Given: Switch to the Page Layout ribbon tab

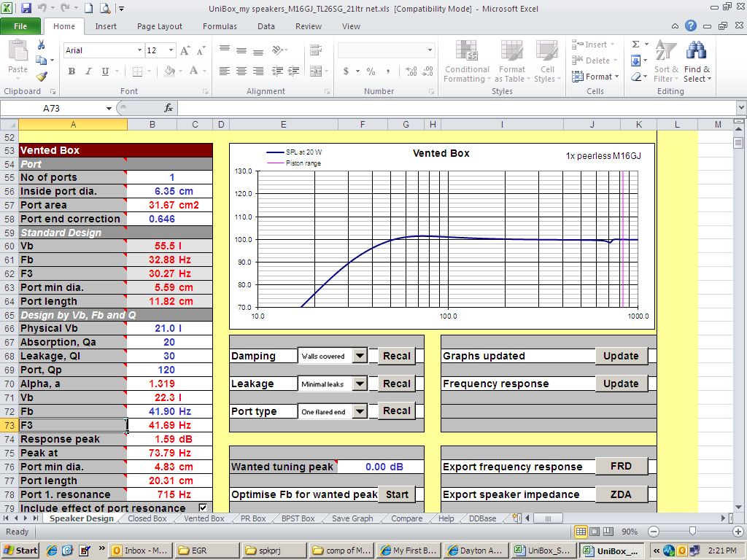Looking at the screenshot, I should pos(160,26).
